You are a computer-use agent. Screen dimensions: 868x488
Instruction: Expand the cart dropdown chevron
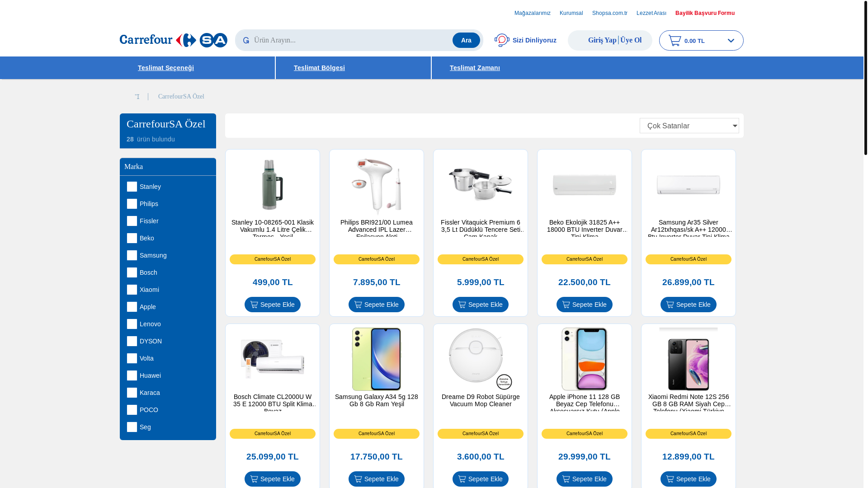click(731, 41)
